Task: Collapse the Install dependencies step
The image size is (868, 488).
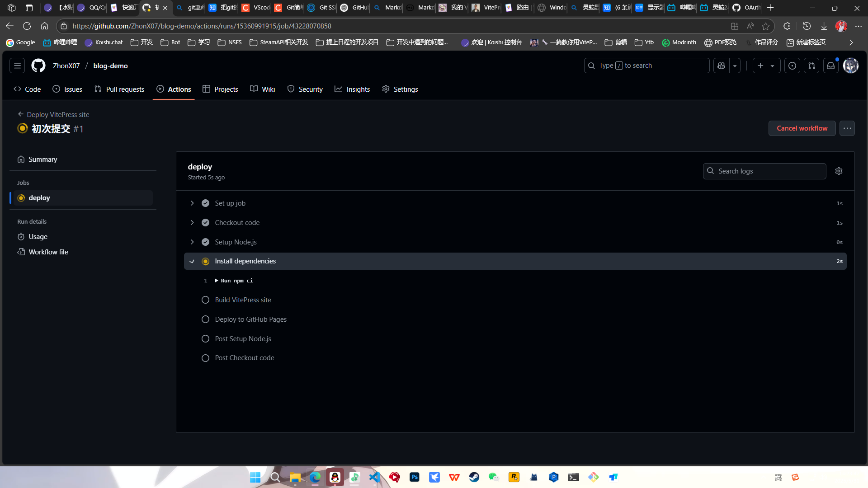Action: point(515,261)
